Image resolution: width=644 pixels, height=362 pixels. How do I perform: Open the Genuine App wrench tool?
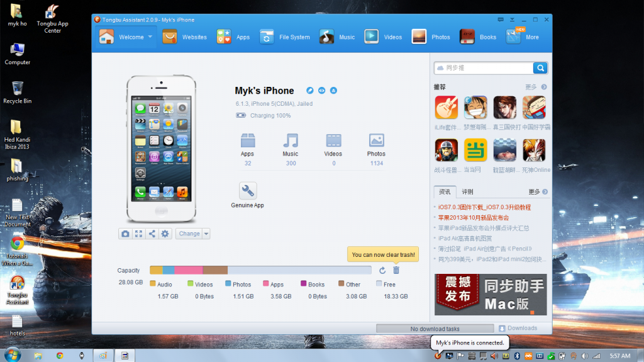(x=248, y=191)
